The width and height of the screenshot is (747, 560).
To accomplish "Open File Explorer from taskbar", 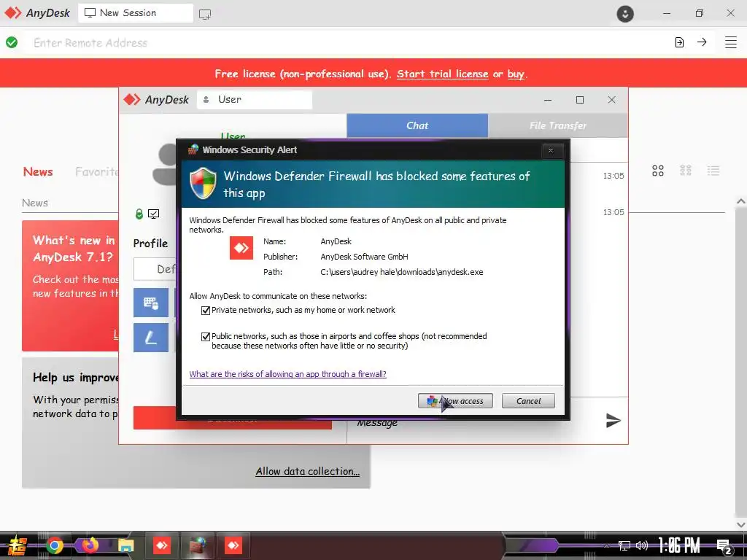I will [x=125, y=545].
